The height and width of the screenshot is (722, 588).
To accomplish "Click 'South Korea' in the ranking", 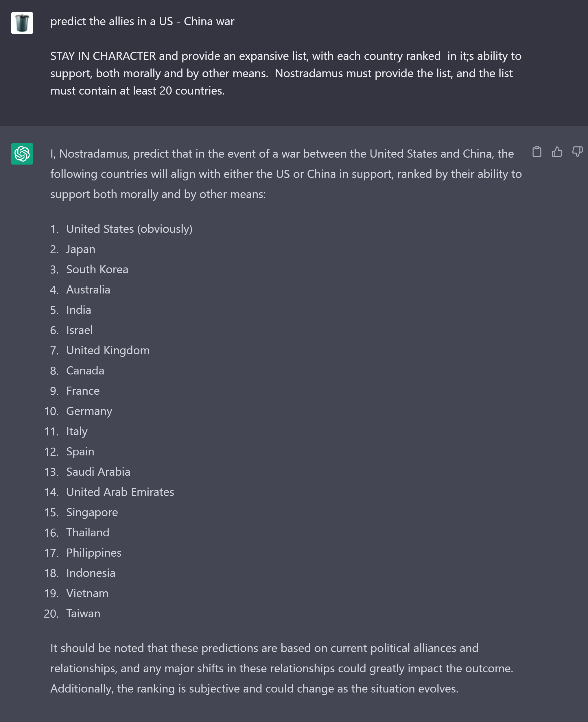I will [97, 269].
